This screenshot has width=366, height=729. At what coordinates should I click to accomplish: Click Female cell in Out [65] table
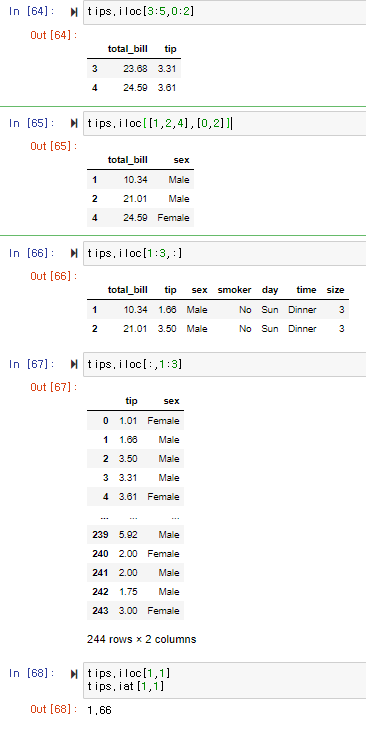click(x=173, y=218)
